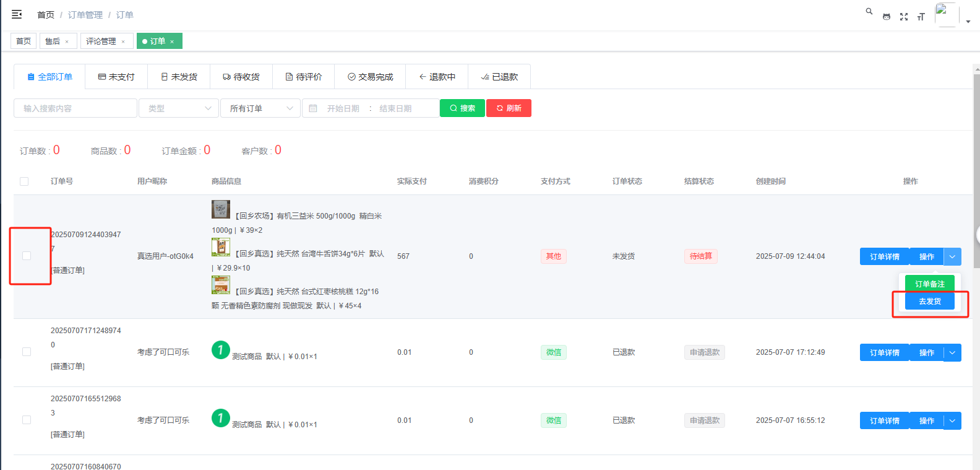Switch to the 退款中 tab

pos(437,77)
